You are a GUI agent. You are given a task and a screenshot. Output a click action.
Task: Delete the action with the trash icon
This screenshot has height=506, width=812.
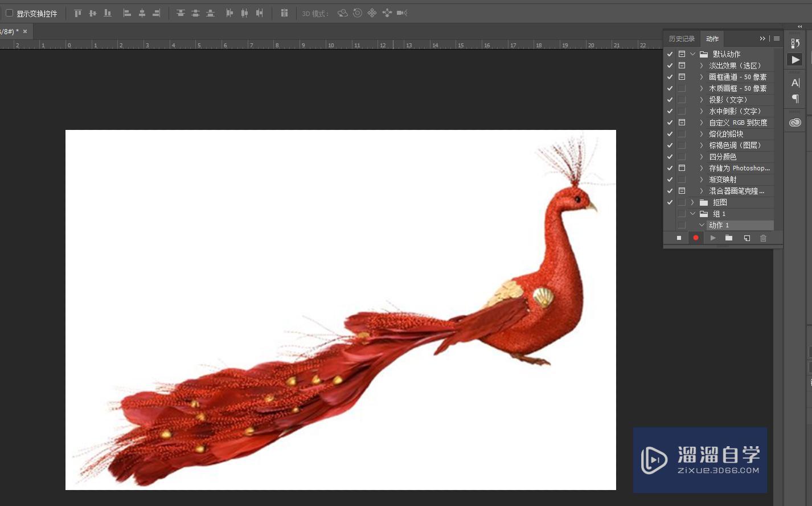764,238
